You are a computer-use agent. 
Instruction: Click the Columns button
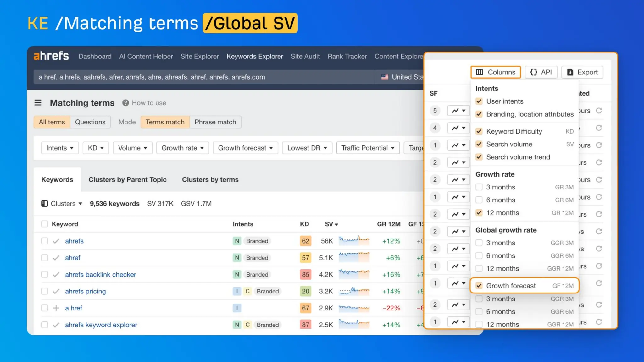pos(496,72)
